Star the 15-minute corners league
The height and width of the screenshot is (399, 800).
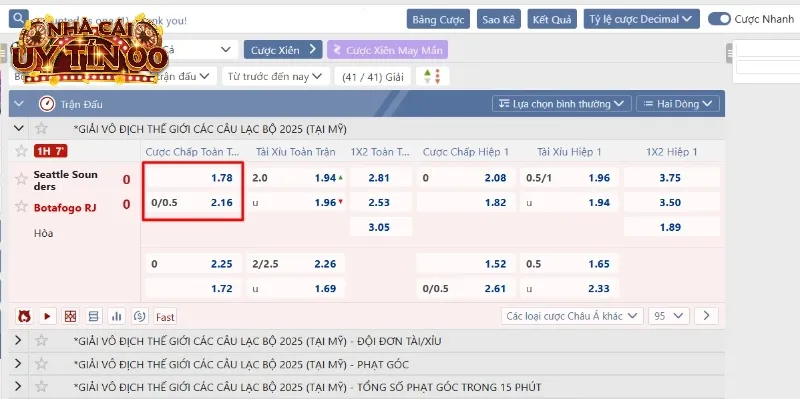41,387
